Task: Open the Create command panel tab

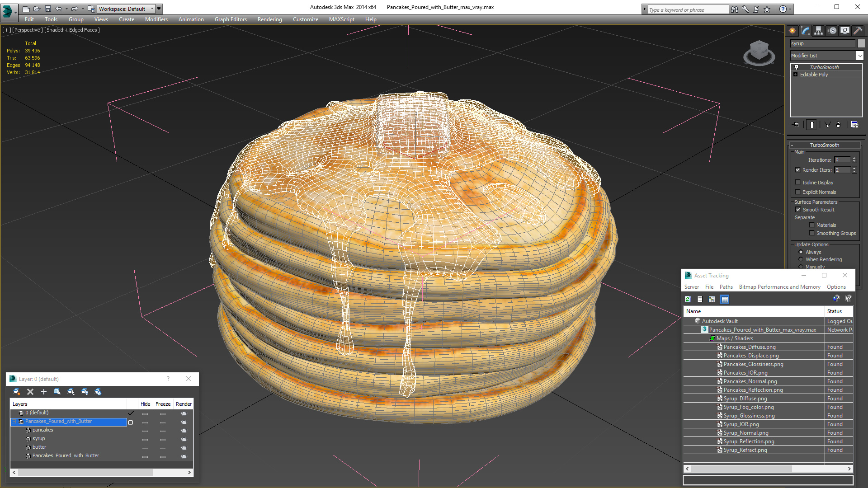Action: coord(793,31)
